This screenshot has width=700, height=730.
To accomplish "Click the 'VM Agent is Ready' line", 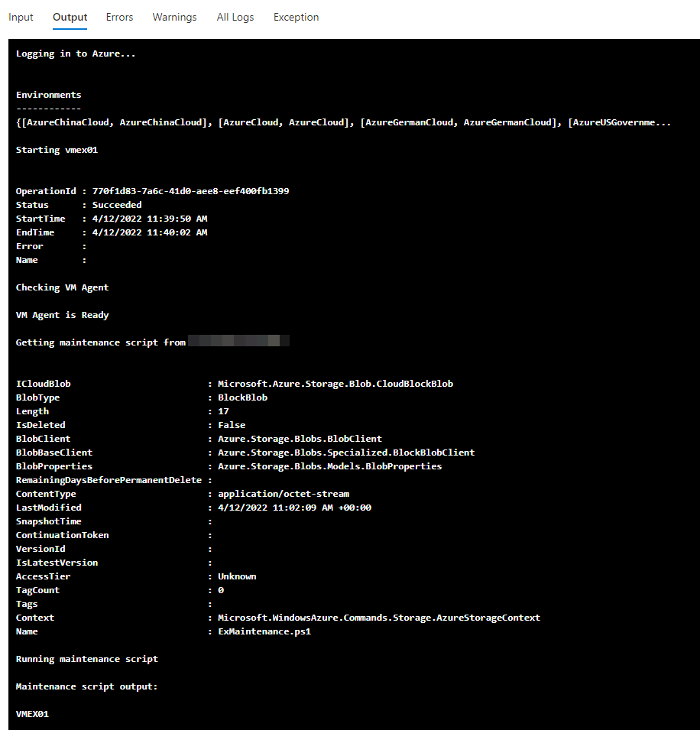I will 63,315.
